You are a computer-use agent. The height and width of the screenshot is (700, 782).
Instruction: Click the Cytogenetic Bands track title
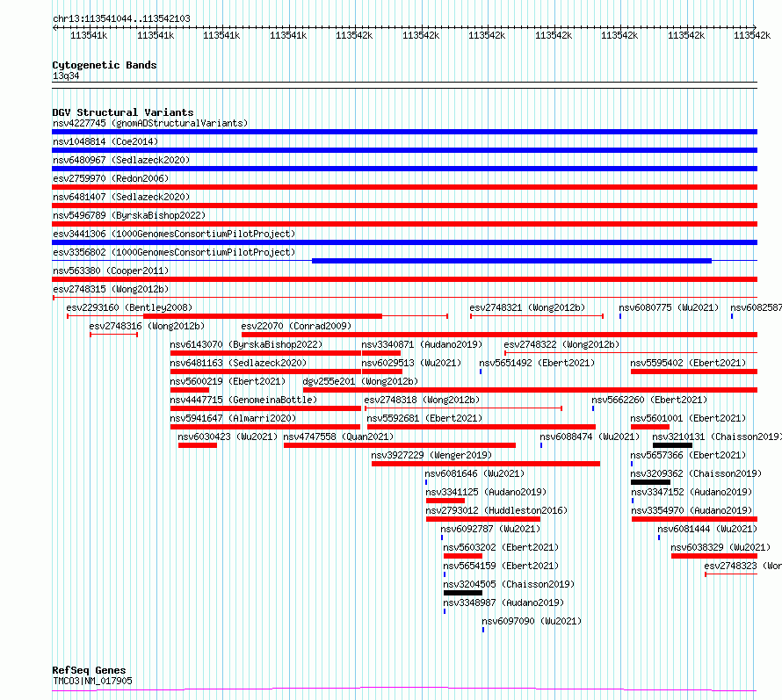(105, 65)
